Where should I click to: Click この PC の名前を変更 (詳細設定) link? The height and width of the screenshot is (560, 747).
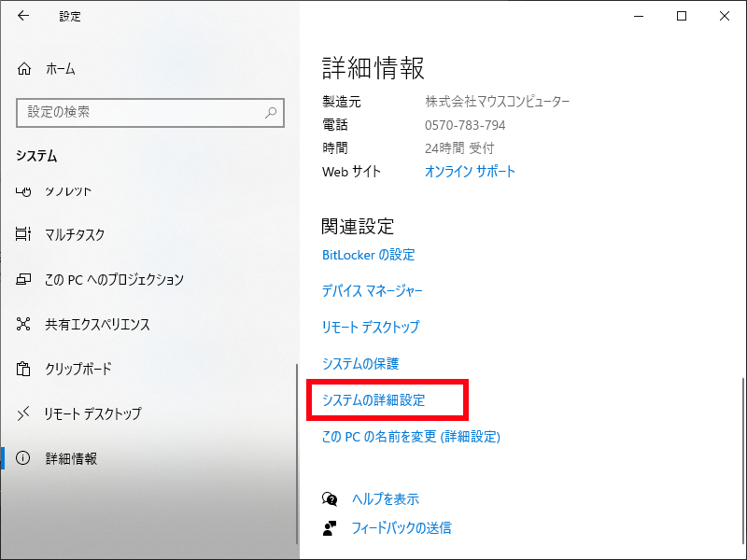[411, 437]
